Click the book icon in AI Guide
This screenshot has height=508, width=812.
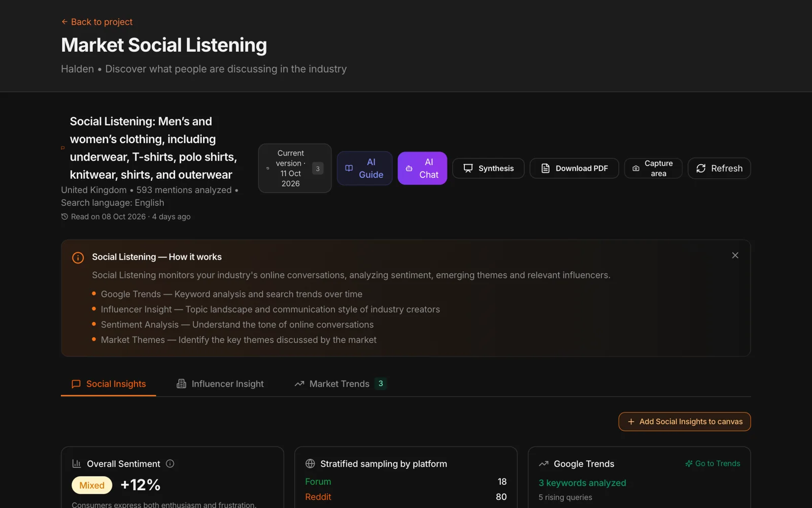pyautogui.click(x=349, y=168)
